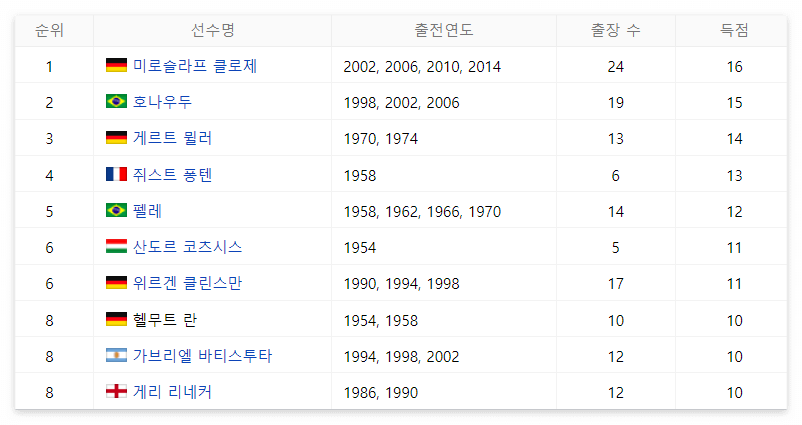Follow the 가브리엘 바티스투타 link
The height and width of the screenshot is (425, 802).
coord(203,355)
